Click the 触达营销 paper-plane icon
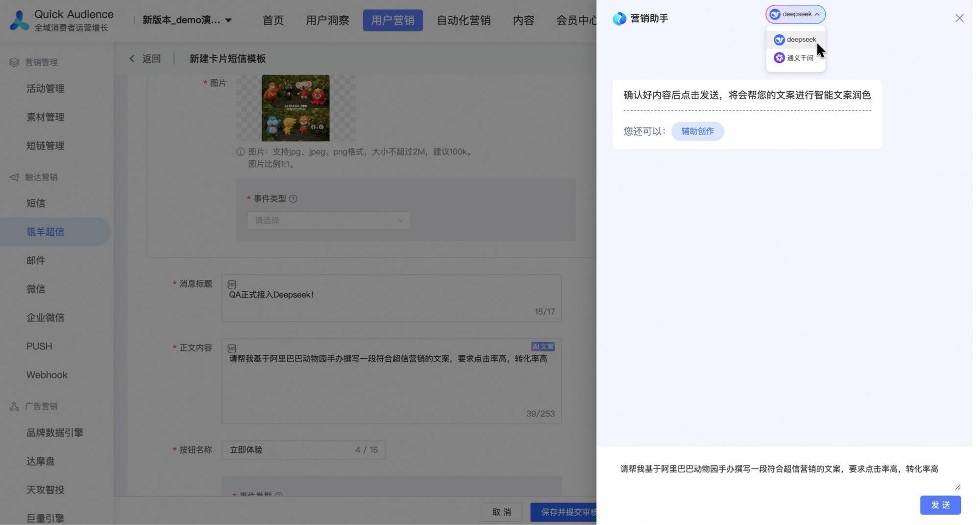The width and height of the screenshot is (980, 525). (14, 177)
